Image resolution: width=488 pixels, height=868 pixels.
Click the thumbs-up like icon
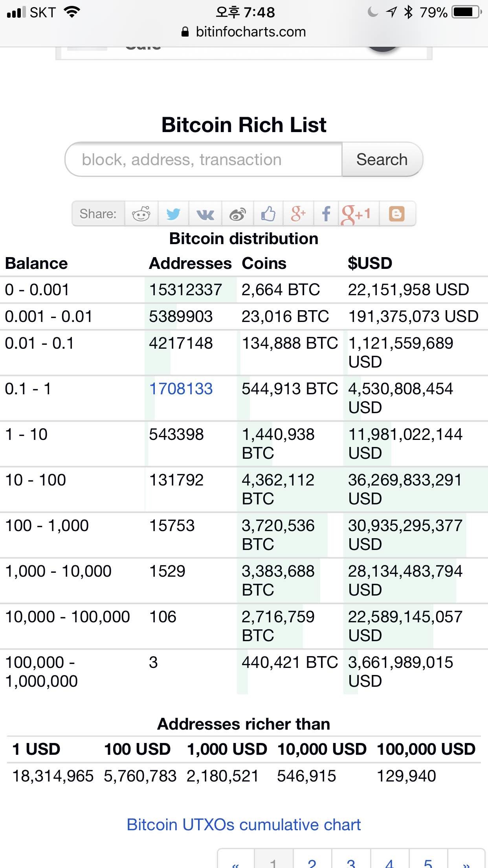[x=268, y=214]
